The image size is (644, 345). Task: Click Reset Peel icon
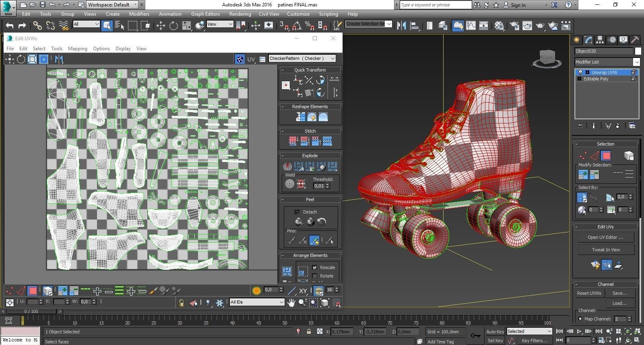tap(321, 222)
